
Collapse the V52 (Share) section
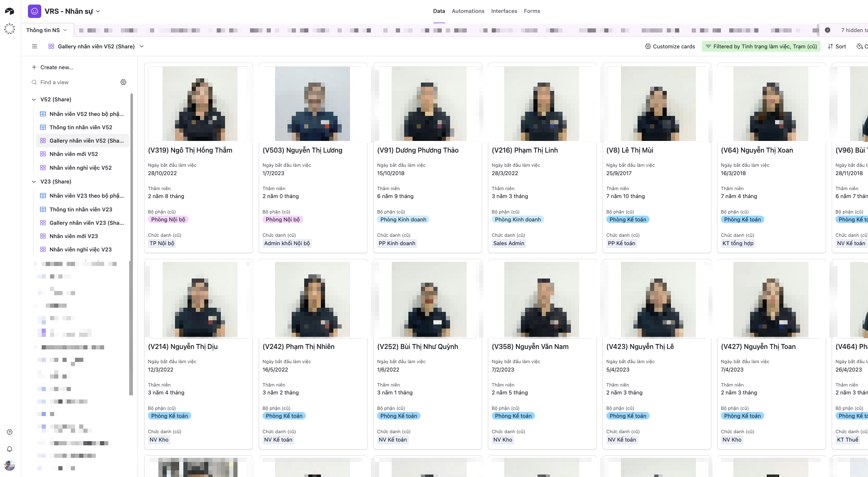point(34,99)
